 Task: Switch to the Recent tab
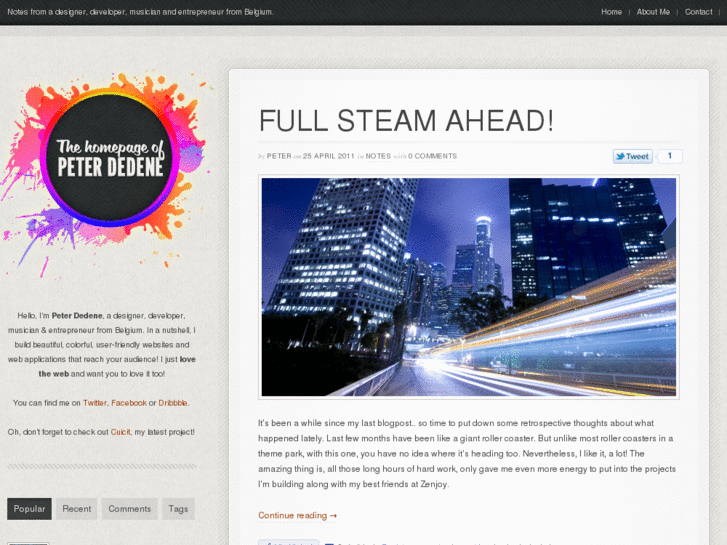77,509
